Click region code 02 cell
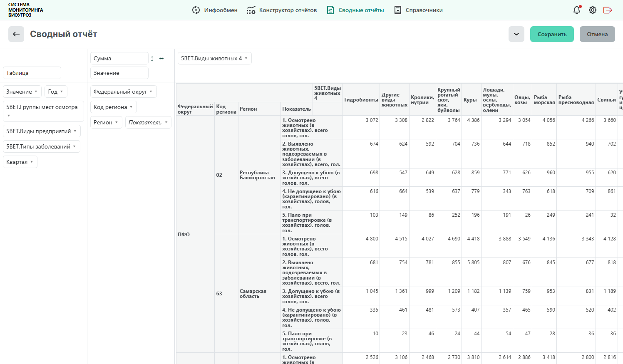This screenshot has height=364, width=623. [226, 175]
